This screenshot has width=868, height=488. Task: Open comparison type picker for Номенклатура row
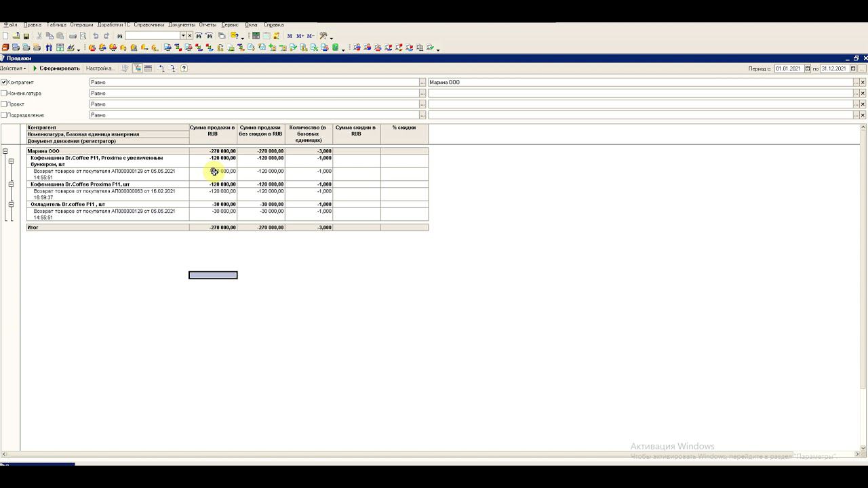click(x=422, y=93)
